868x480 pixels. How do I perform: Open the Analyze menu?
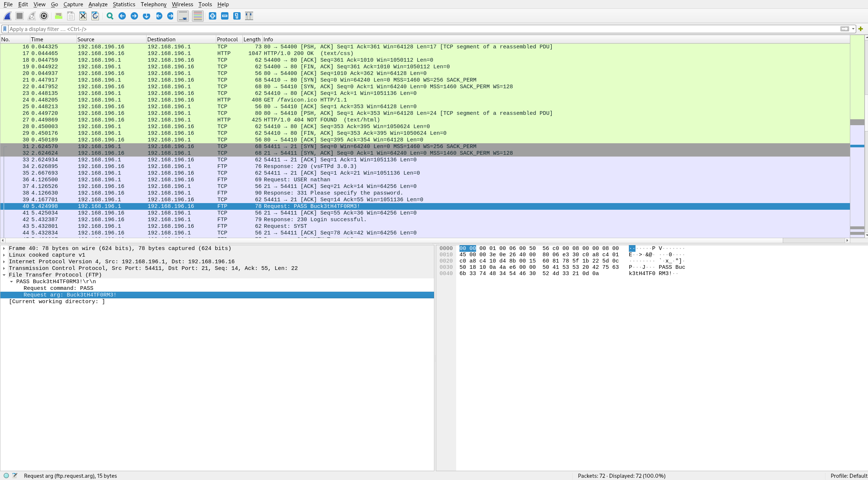coord(98,4)
